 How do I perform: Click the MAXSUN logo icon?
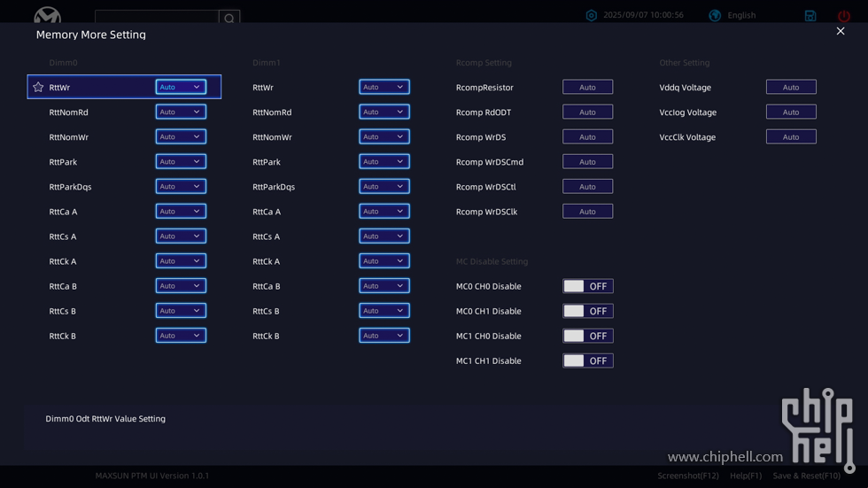(47, 15)
